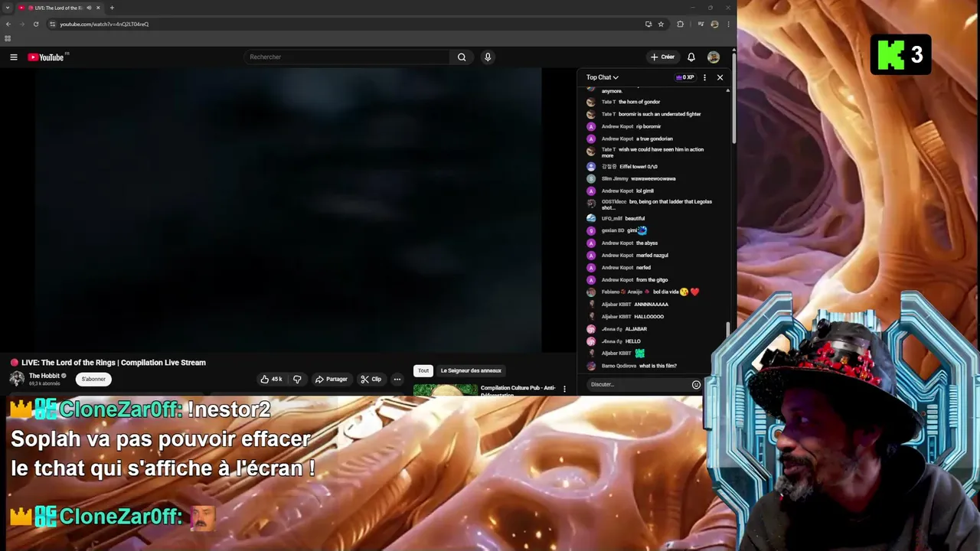Go back with the browser back arrow
This screenshot has height=551, width=980.
[x=8, y=24]
